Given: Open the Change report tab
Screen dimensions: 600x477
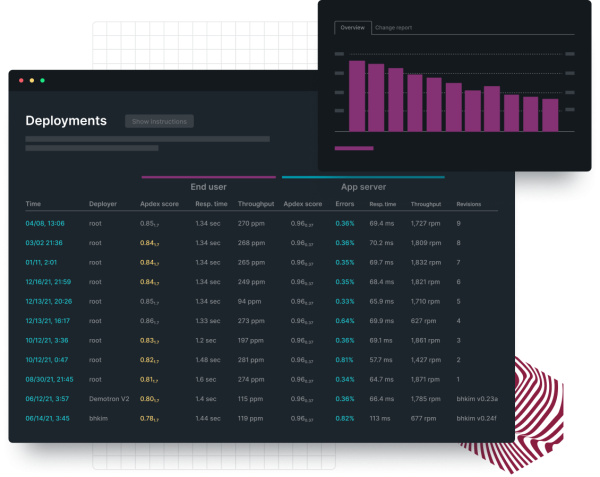Looking at the screenshot, I should [393, 28].
